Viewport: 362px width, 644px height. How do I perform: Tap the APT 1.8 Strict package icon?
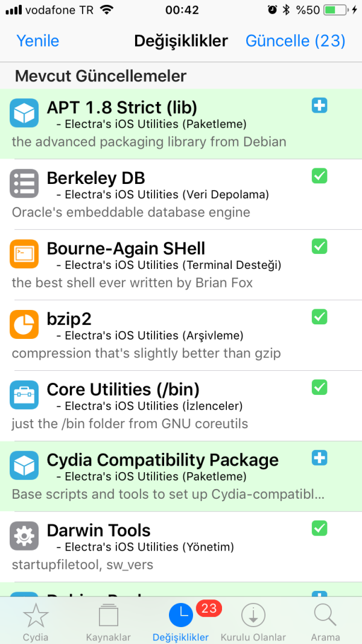click(24, 113)
